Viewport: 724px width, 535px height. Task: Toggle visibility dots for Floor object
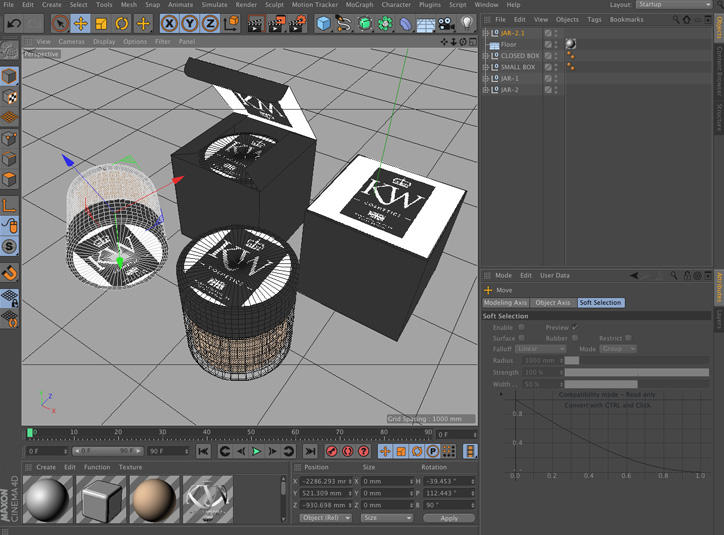click(x=556, y=45)
